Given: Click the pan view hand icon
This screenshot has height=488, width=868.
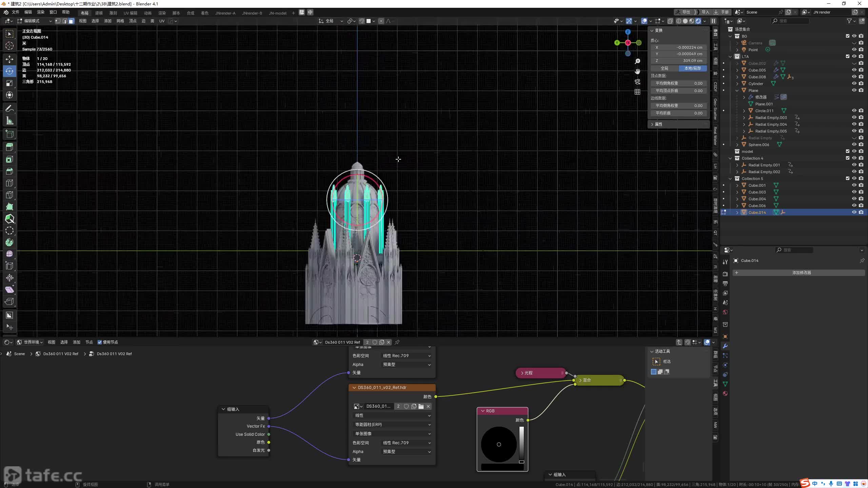Looking at the screenshot, I should pos(637,72).
